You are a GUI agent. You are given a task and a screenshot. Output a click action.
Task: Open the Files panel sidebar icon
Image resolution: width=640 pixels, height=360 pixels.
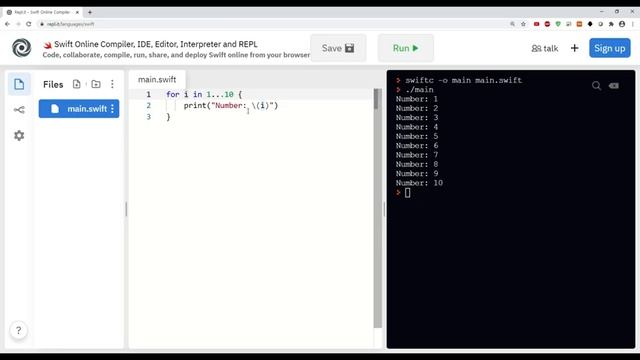click(19, 84)
